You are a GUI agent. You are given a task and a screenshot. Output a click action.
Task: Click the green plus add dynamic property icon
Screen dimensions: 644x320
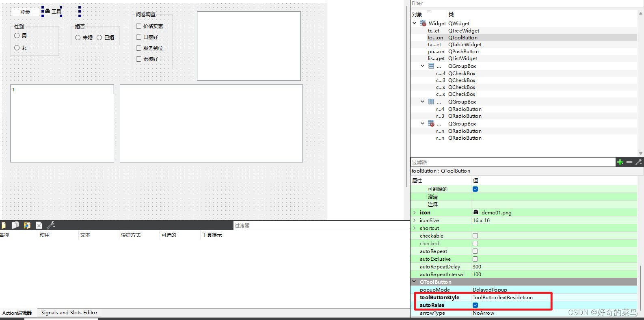tap(620, 162)
